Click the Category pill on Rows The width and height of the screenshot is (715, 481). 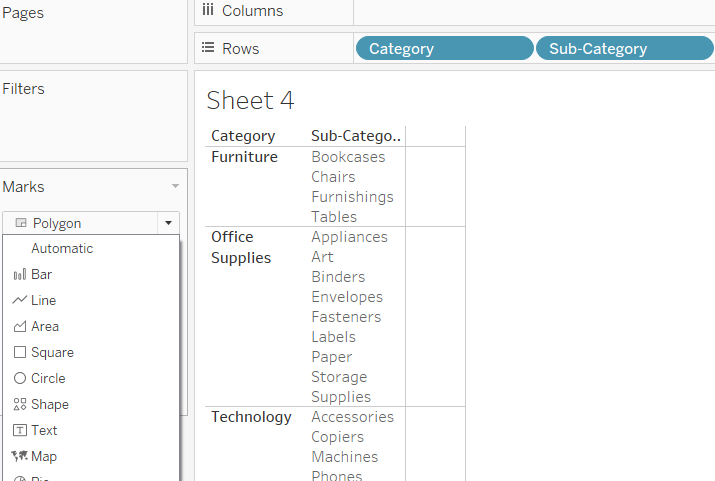click(x=444, y=49)
